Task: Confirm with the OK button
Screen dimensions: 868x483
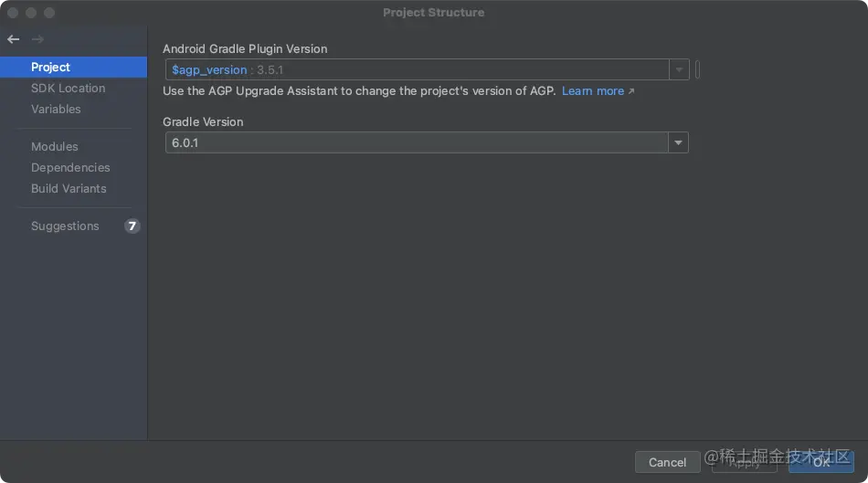Action: pyautogui.click(x=821, y=462)
